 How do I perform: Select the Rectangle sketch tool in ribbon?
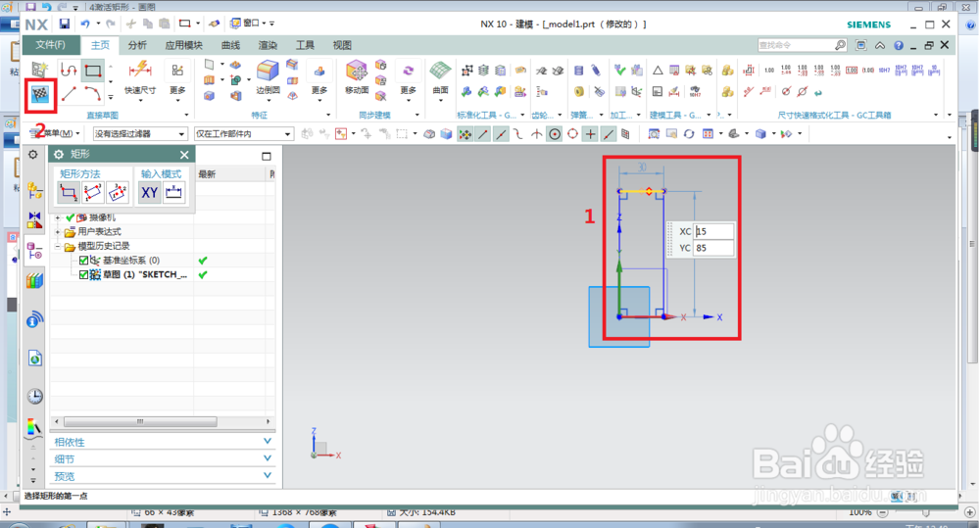[x=93, y=70]
